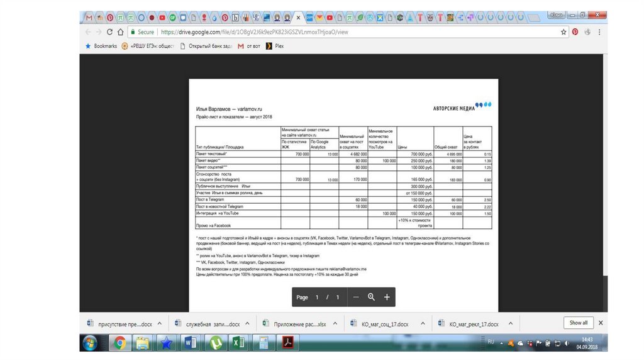
Task: Open downloaded file КО_маг_соц_17.docx
Action: coord(380,324)
